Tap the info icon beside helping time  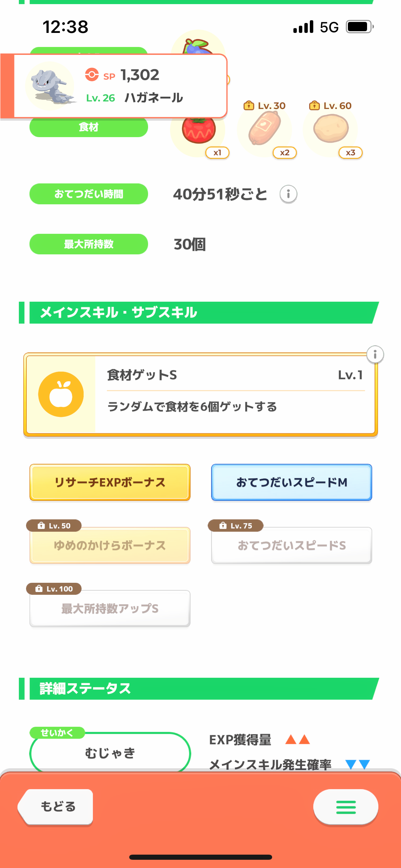tap(288, 194)
